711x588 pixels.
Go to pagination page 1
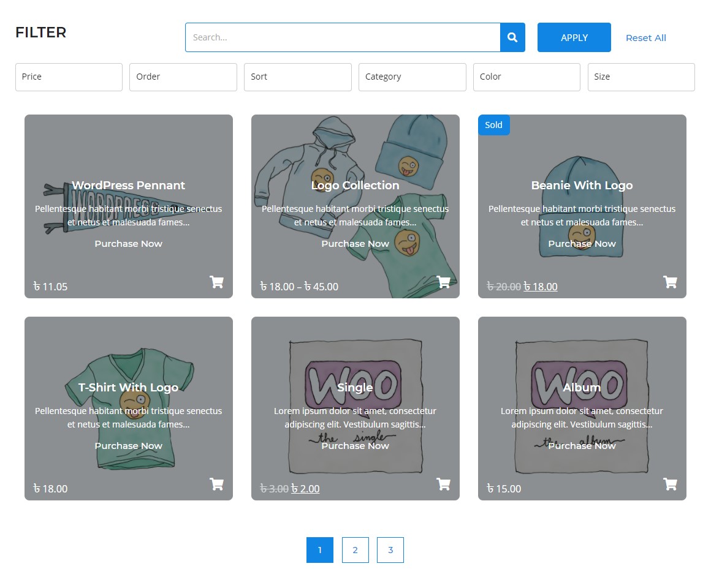tap(320, 550)
